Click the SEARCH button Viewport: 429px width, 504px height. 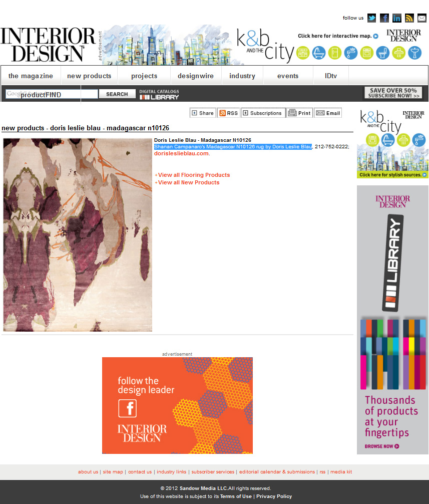(117, 94)
